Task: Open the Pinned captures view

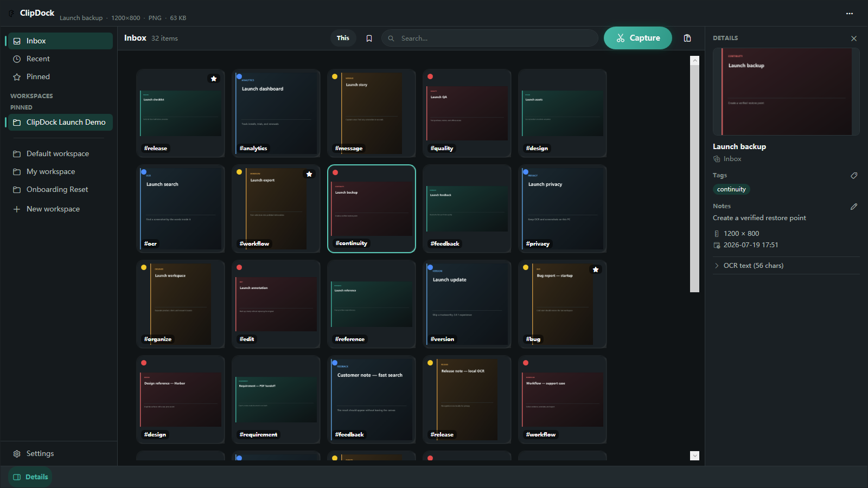Action: 60,76
